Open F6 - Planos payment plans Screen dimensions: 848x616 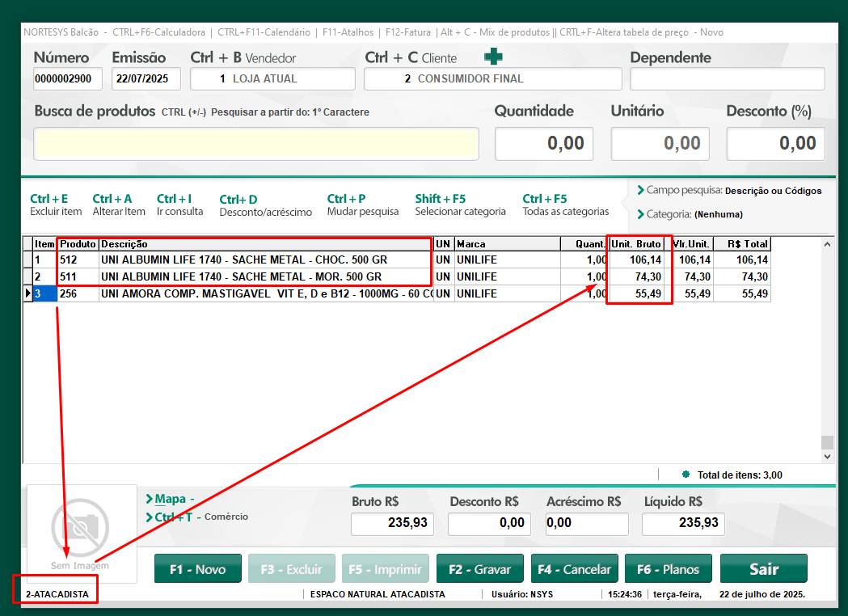(668, 569)
